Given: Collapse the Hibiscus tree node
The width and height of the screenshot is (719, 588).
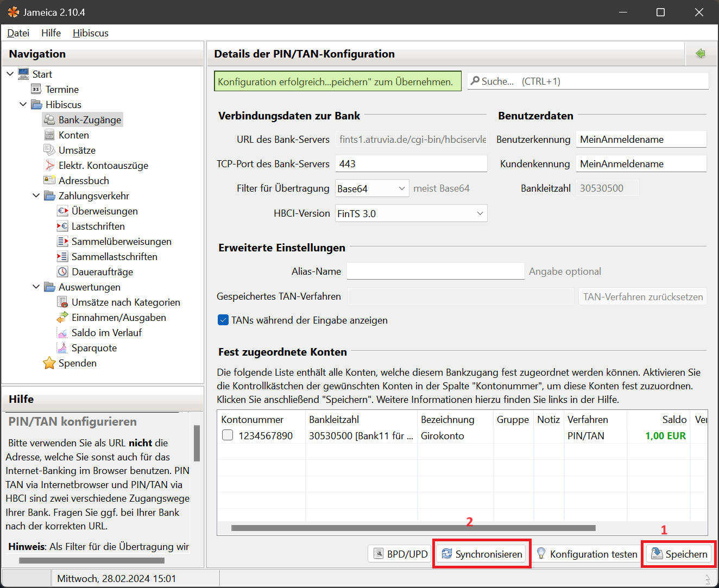Looking at the screenshot, I should (23, 104).
